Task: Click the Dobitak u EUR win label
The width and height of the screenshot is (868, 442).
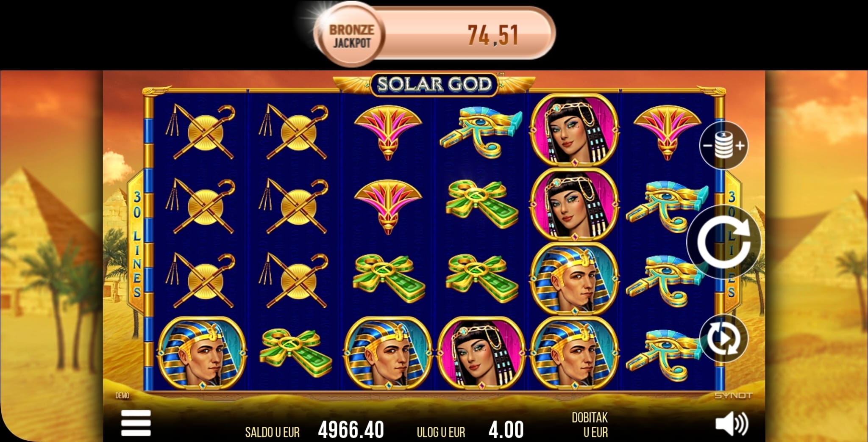Action: coord(590,425)
